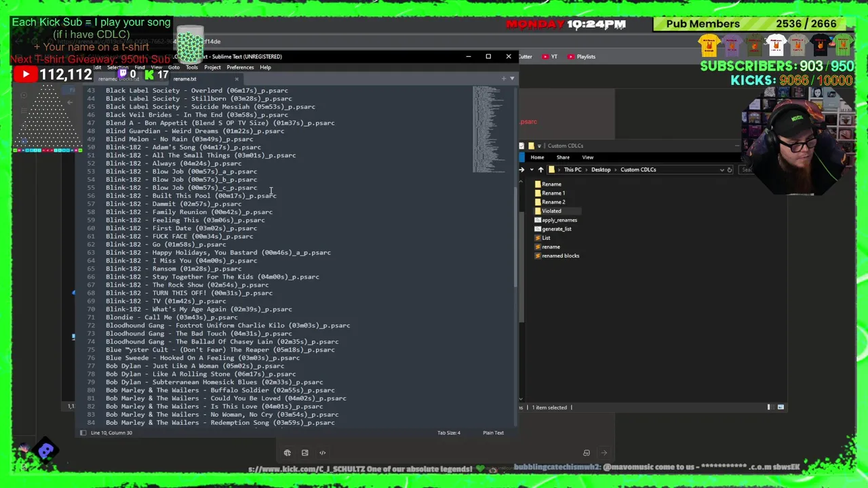Click the globe icon in bottom toolbar
The width and height of the screenshot is (868, 488).
287,453
